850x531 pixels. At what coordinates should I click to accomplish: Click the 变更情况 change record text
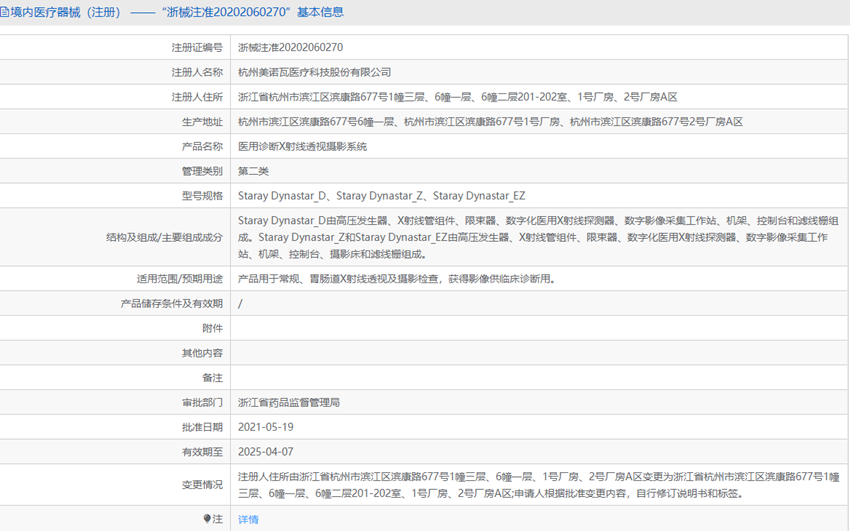point(540,485)
